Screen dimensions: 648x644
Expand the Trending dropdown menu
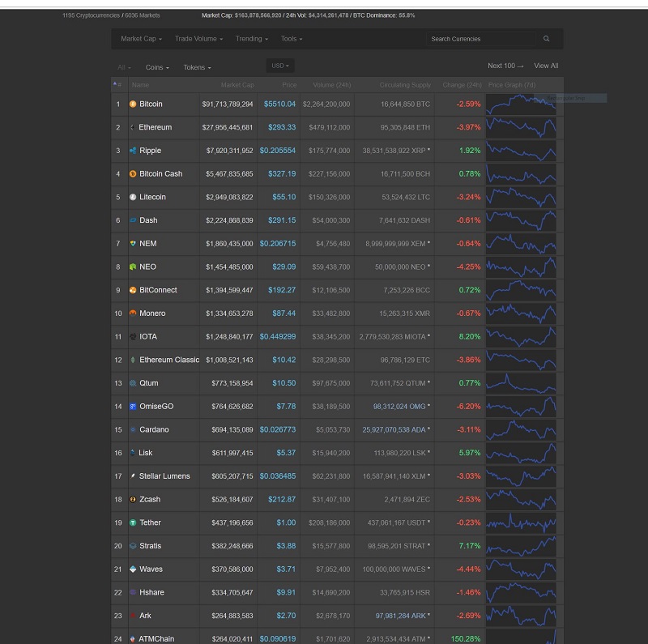252,38
